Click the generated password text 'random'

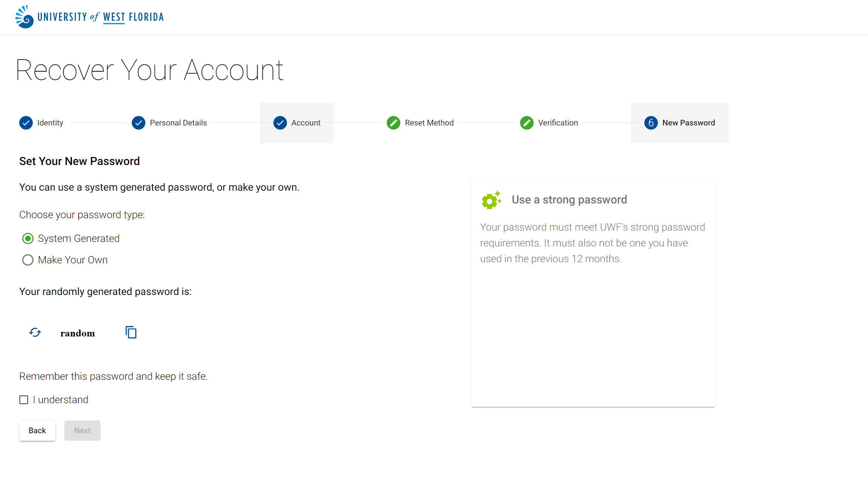(78, 333)
